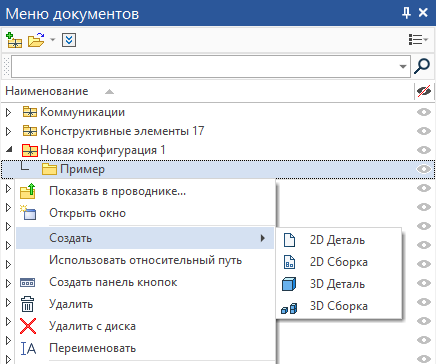Expand the Конструктивные элементы 17 node
This screenshot has width=436, height=364.
pos(9,131)
